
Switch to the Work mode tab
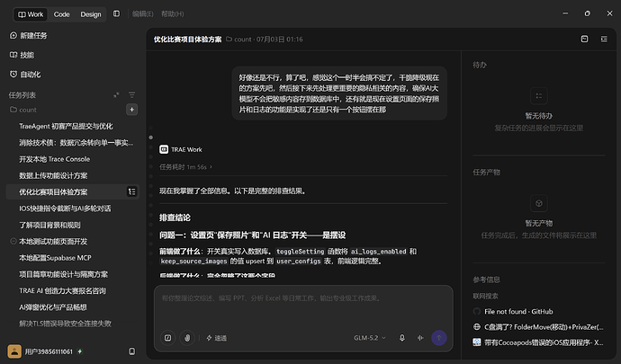click(31, 14)
